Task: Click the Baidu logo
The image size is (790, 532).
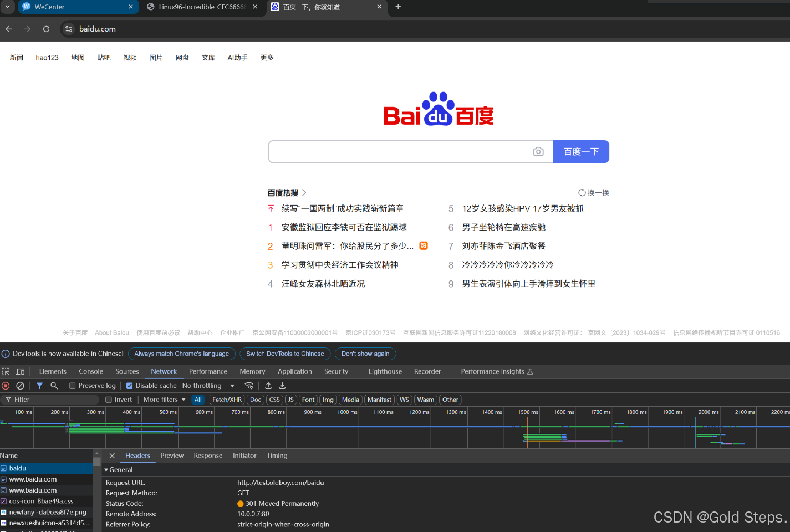Action: [439, 109]
